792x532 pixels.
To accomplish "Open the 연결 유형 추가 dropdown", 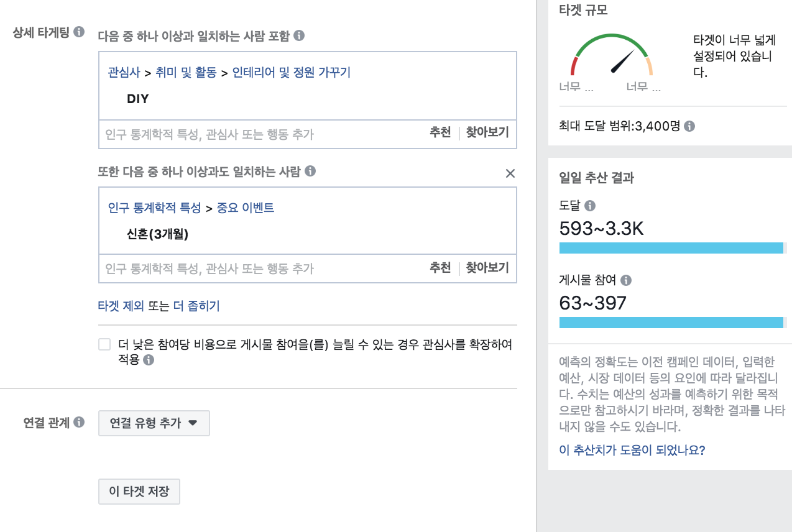I will (154, 423).
